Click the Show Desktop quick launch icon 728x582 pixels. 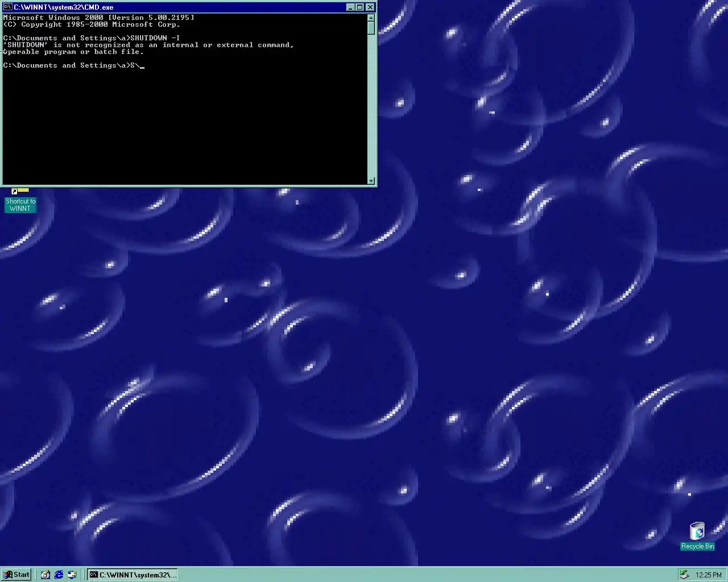coord(45,575)
